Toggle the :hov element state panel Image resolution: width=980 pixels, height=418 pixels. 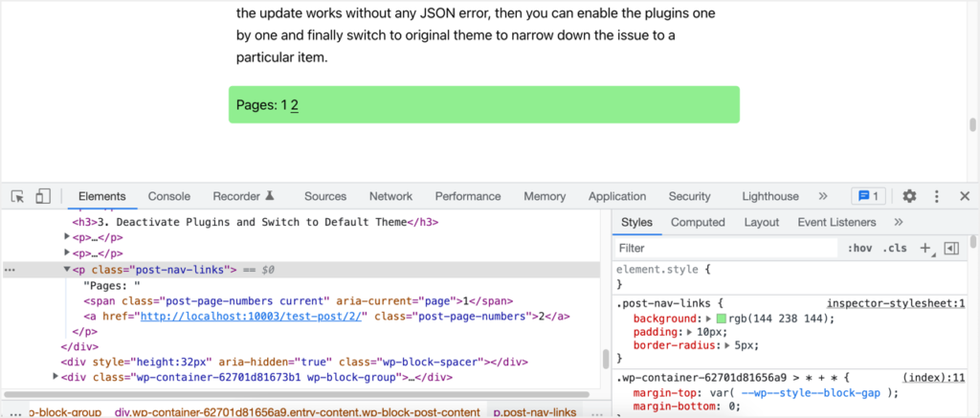tap(857, 248)
